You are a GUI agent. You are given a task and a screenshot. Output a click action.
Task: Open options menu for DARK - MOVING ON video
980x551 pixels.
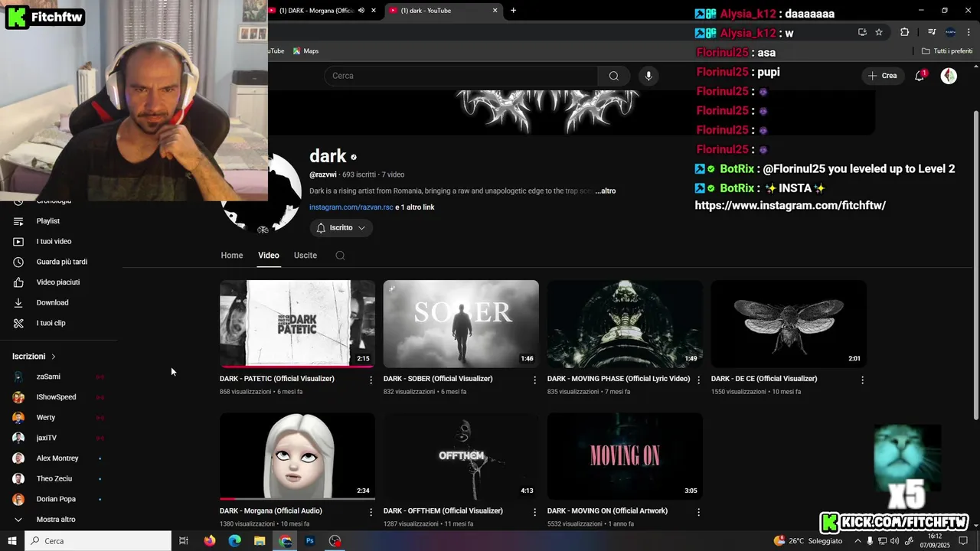(698, 512)
